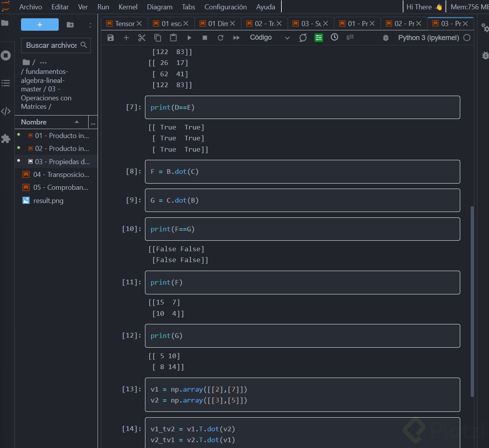Screen dimensions: 489x448
Task: Open the Kernel menu
Action: point(128,7)
